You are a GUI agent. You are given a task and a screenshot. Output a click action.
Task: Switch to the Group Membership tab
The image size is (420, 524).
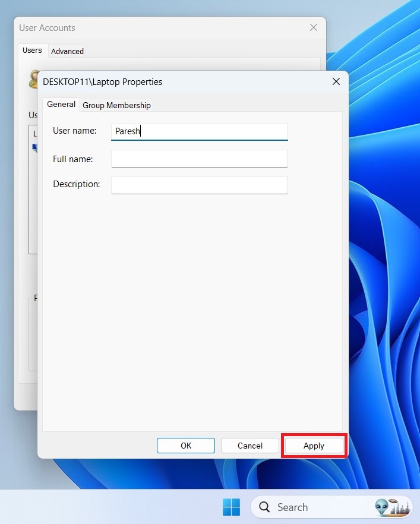(116, 105)
